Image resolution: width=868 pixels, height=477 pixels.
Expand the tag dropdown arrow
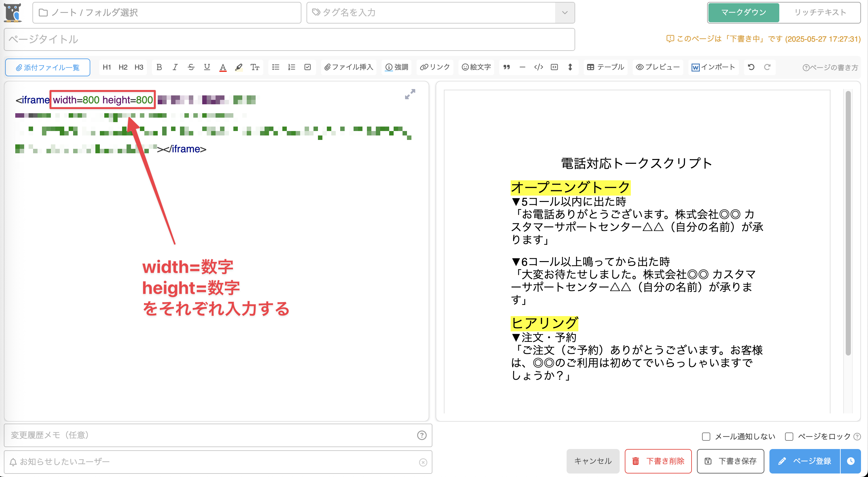coord(565,13)
